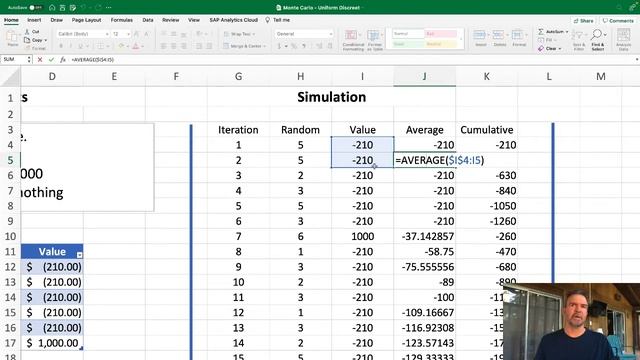Screen dimensions: 640x360
Task: Click the formula bar text
Action: (93, 60)
